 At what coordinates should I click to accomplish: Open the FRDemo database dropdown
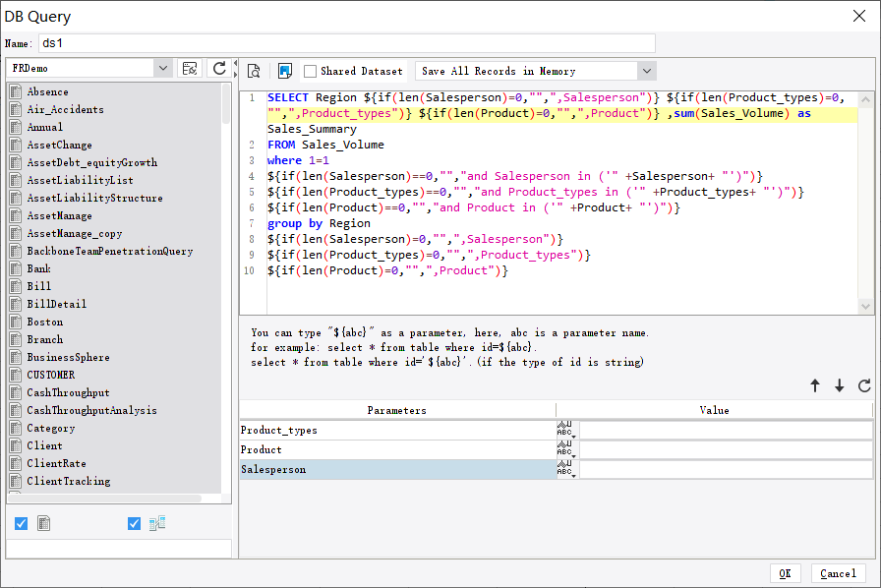pos(165,70)
